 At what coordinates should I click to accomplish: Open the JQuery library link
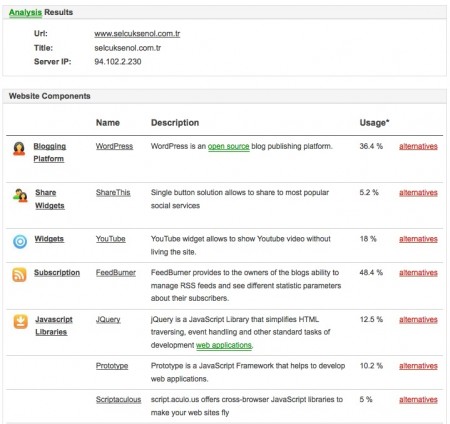pos(108,319)
